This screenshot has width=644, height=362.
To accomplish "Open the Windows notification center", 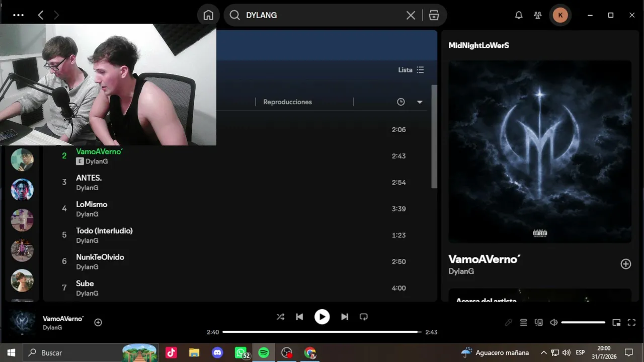I will click(x=628, y=352).
